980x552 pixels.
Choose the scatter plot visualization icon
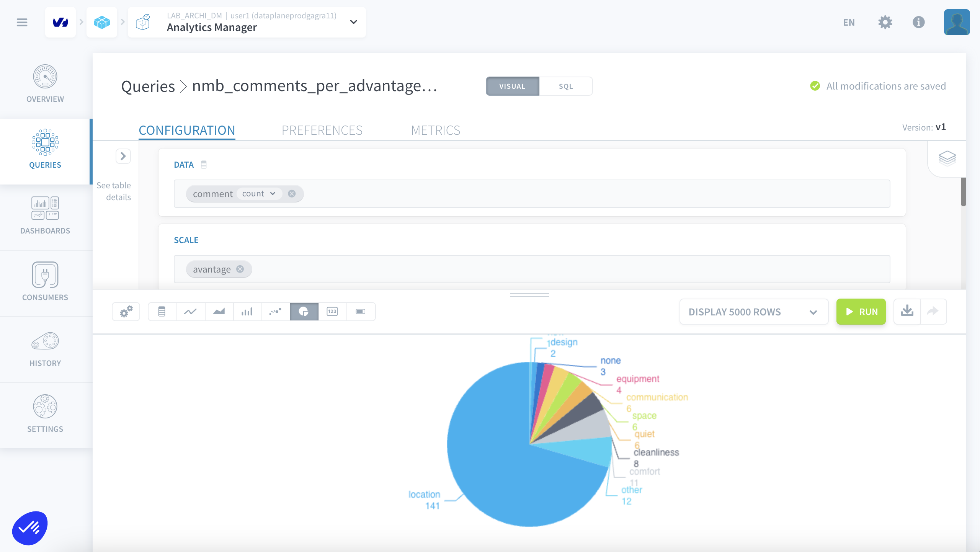pyautogui.click(x=275, y=312)
